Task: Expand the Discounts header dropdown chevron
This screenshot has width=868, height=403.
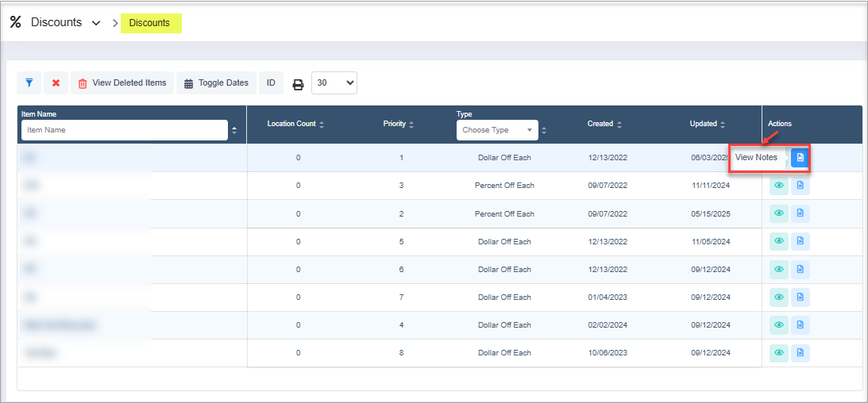Action: 96,23
